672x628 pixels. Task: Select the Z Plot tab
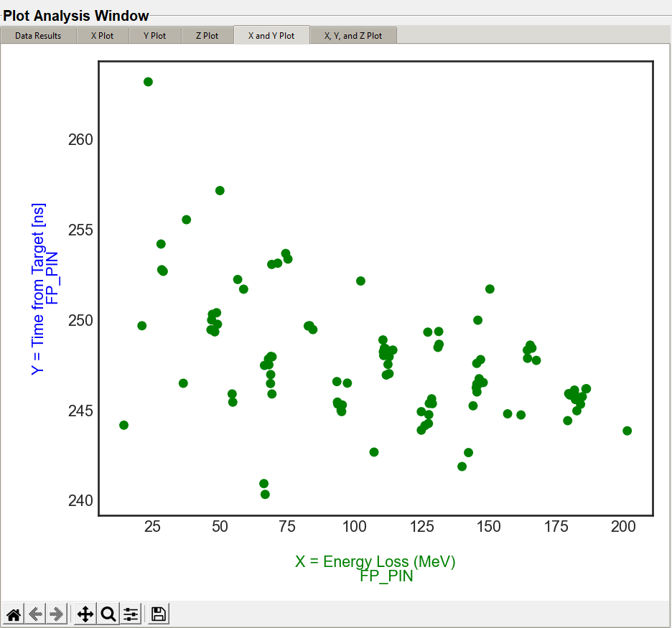coord(207,35)
